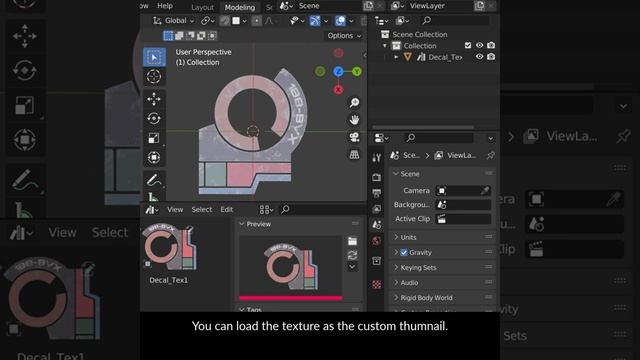The height and width of the screenshot is (360, 640).
Task: Switch to Modeling workspace tab
Action: click(x=240, y=7)
